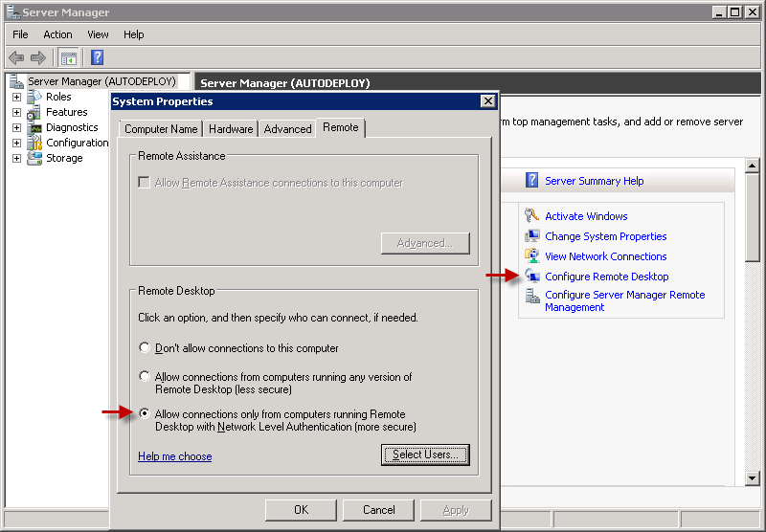Click the Select Users... button
Viewport: 766px width, 532px height.
tap(425, 454)
